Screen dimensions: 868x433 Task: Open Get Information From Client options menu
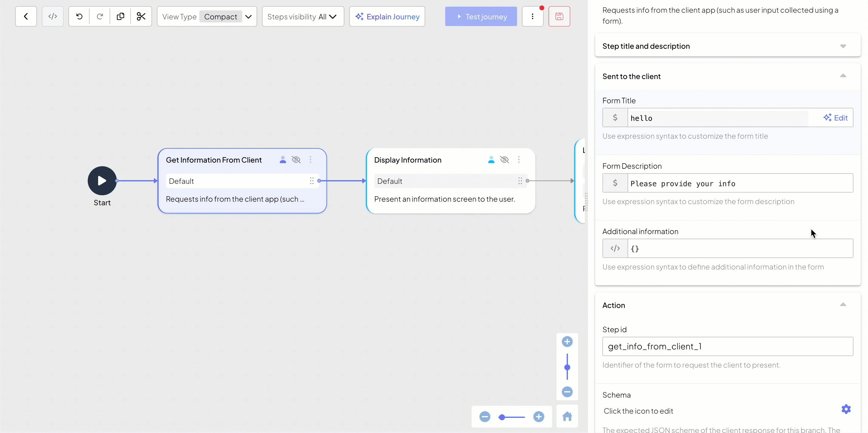tap(310, 160)
